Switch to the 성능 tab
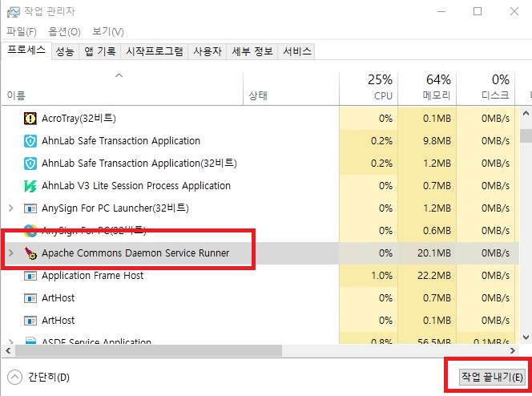Image resolution: width=532 pixels, height=396 pixels. click(65, 51)
